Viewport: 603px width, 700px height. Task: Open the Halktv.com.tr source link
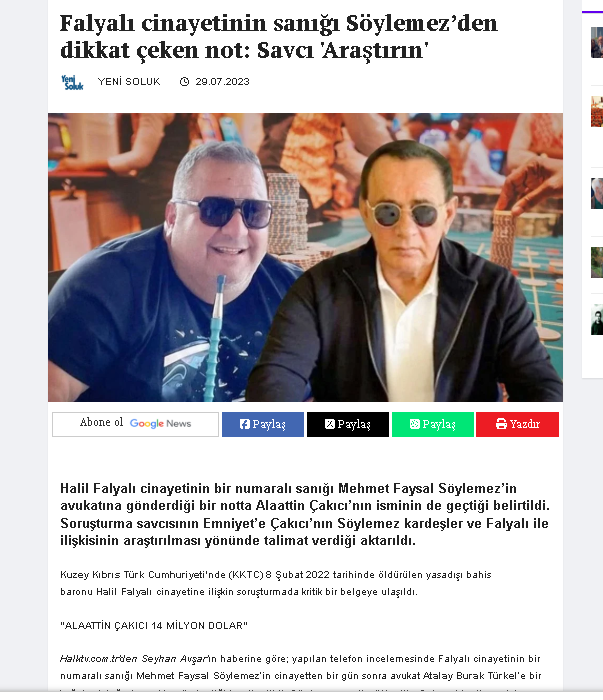[92, 658]
